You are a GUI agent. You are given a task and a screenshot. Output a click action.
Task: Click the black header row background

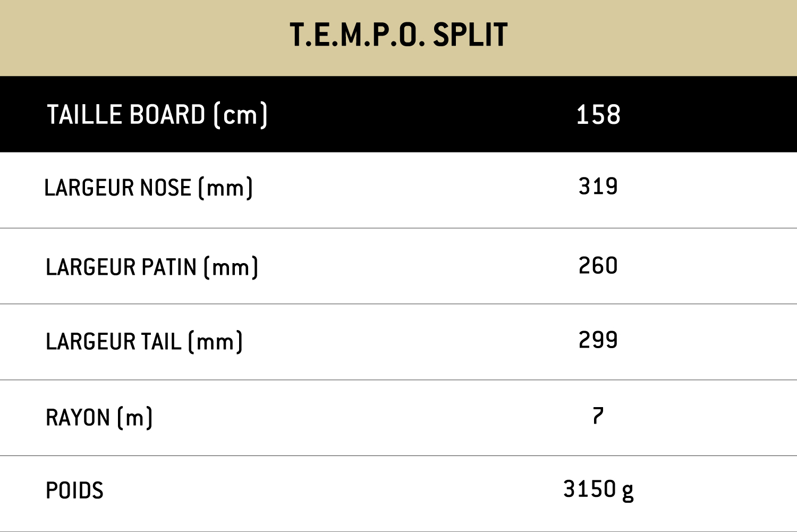pos(398,114)
